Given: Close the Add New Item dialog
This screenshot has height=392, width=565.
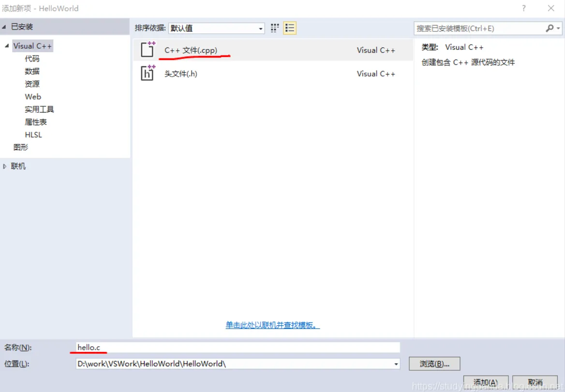Looking at the screenshot, I should 551,8.
